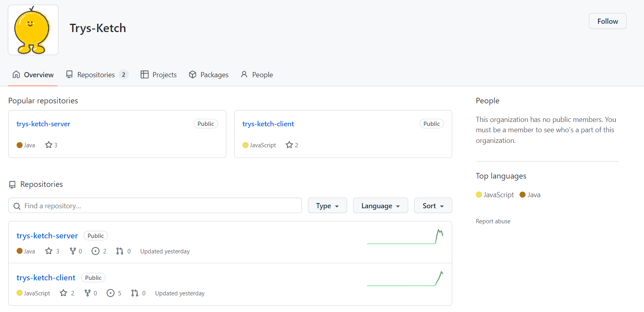Click the JavaScript language dot on popular client card
644x312 pixels.
245,145
